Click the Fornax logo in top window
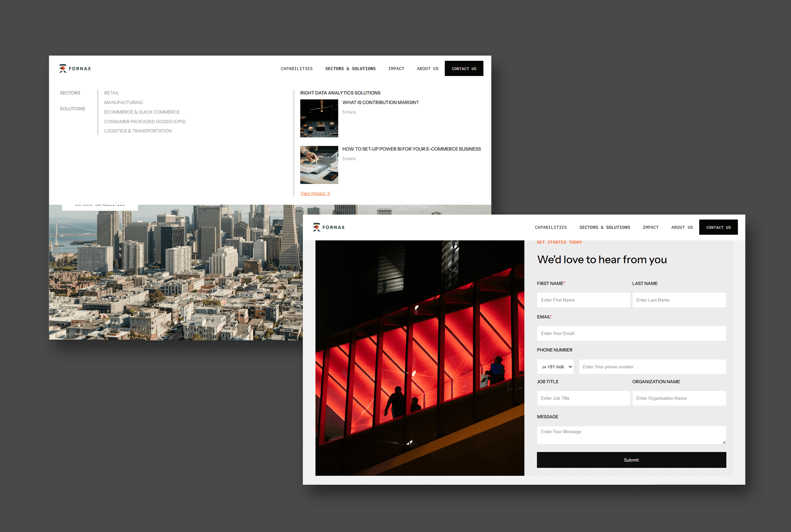Viewport: 791px width, 532px height. [x=75, y=69]
